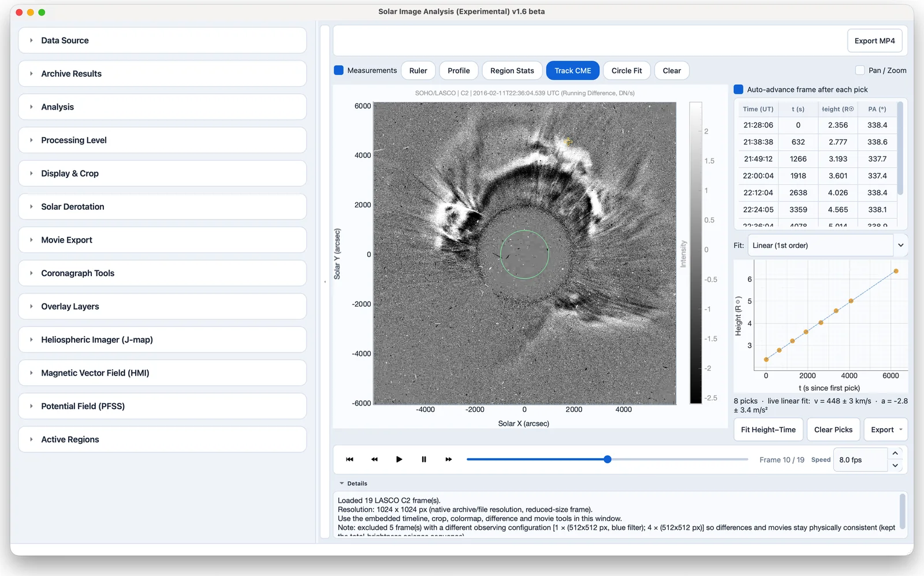Pause the movie playback

point(424,459)
